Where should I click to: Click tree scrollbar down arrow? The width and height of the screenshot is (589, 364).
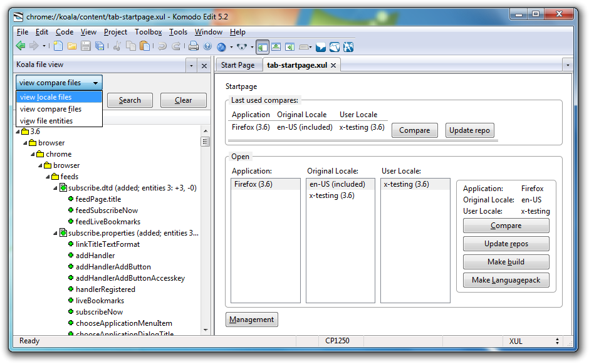click(x=205, y=330)
